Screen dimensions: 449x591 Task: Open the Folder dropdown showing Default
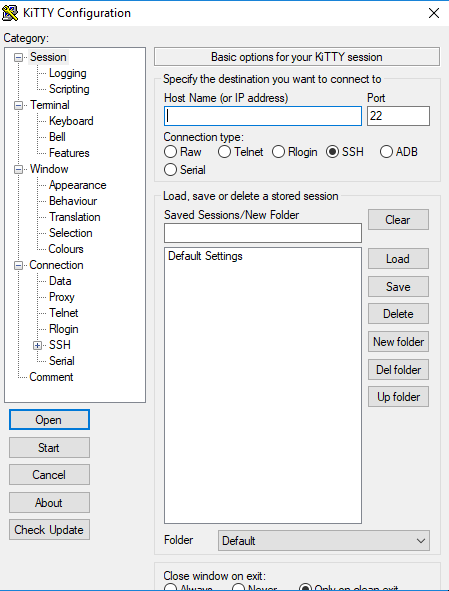point(323,540)
